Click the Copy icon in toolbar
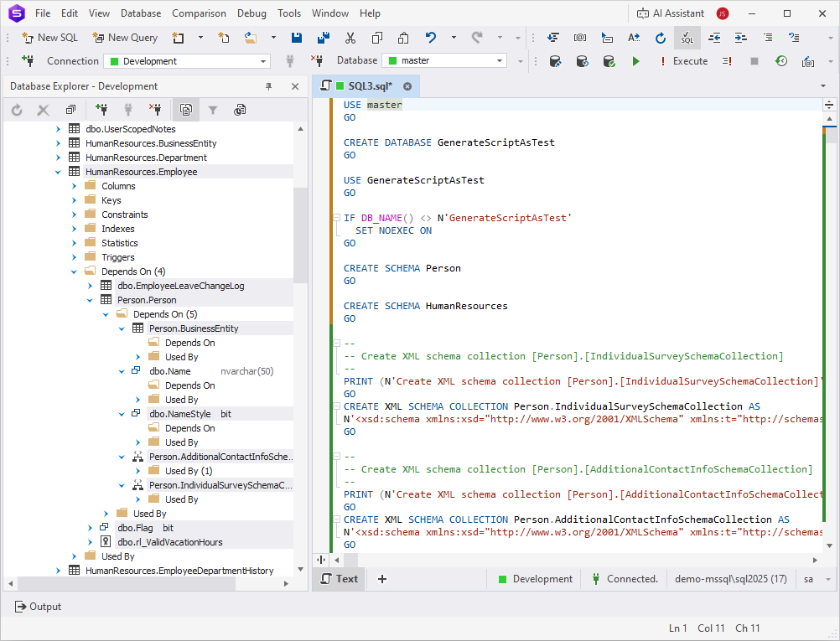The image size is (840, 641). (377, 38)
